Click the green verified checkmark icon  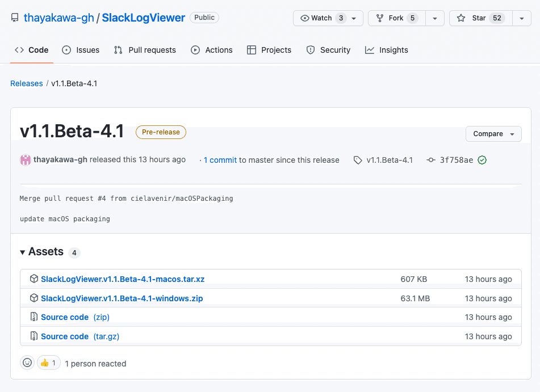pos(482,160)
